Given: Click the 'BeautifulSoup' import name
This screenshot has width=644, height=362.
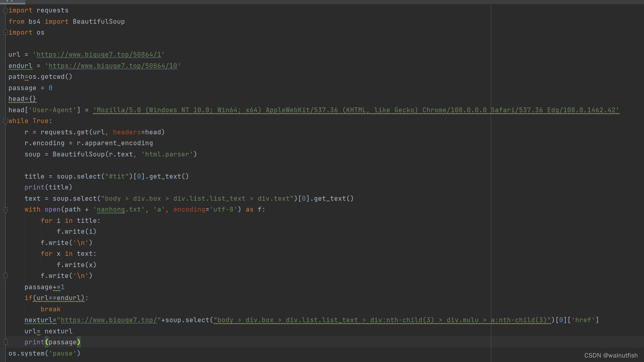Looking at the screenshot, I should click(x=99, y=22).
